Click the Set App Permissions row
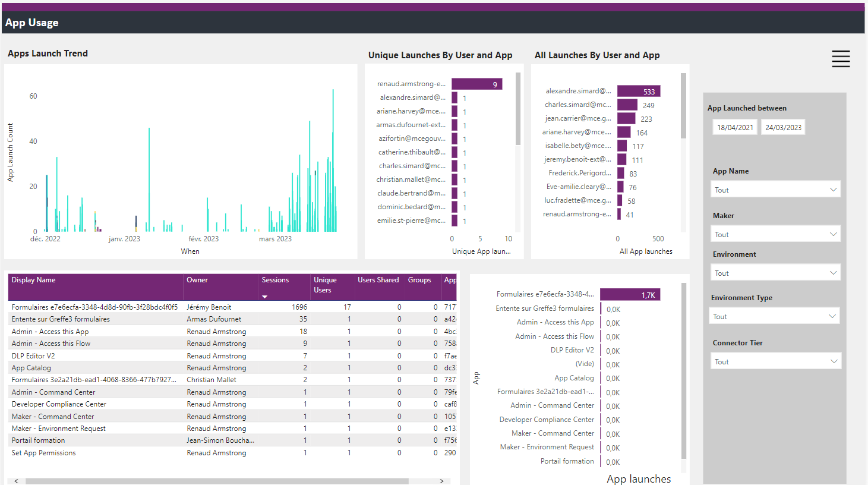This screenshot has height=485, width=868. pyautogui.click(x=233, y=453)
